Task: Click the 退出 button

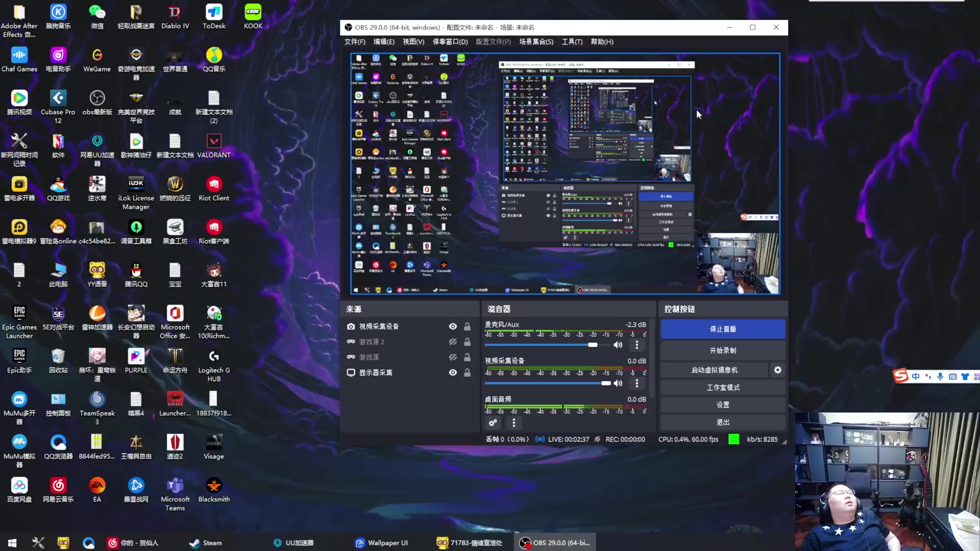Action: (723, 422)
